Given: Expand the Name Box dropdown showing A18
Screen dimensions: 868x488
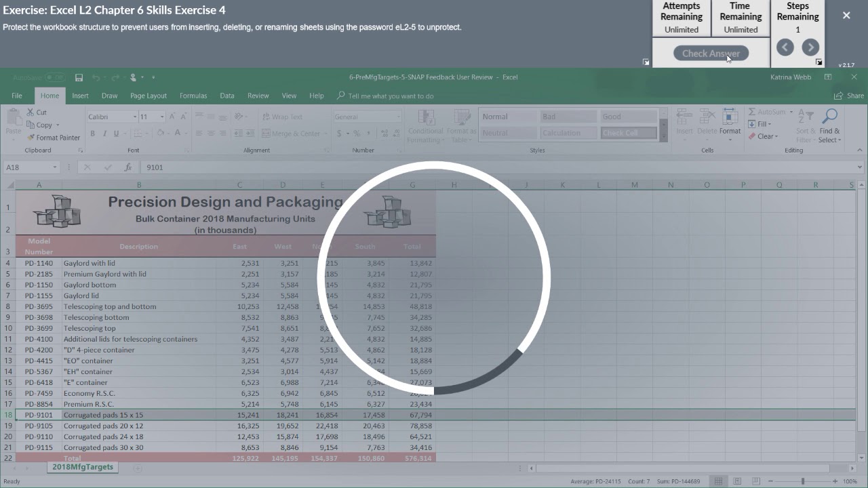Looking at the screenshot, I should 54,167.
